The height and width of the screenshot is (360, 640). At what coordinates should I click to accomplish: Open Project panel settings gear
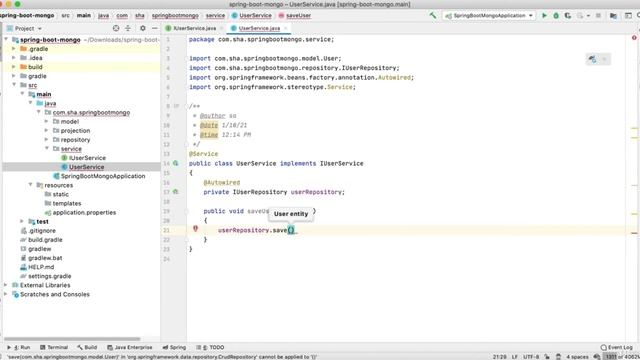point(142,28)
